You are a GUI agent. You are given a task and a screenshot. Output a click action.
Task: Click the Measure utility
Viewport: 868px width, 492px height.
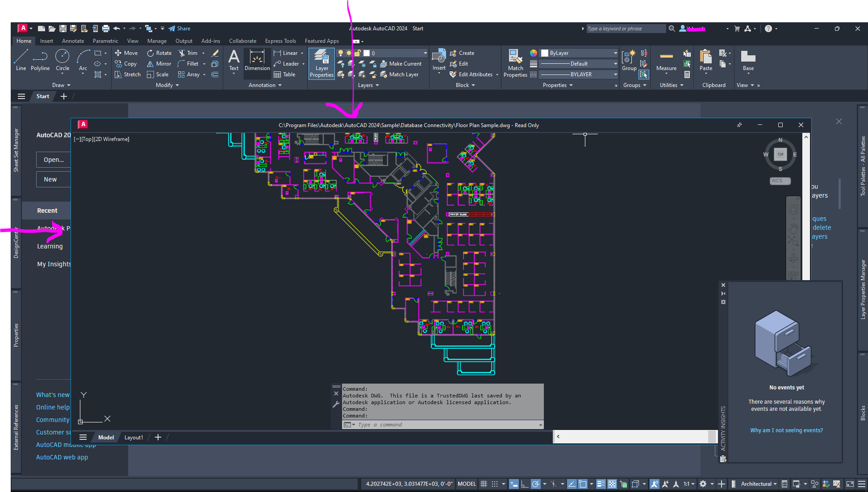pos(666,60)
